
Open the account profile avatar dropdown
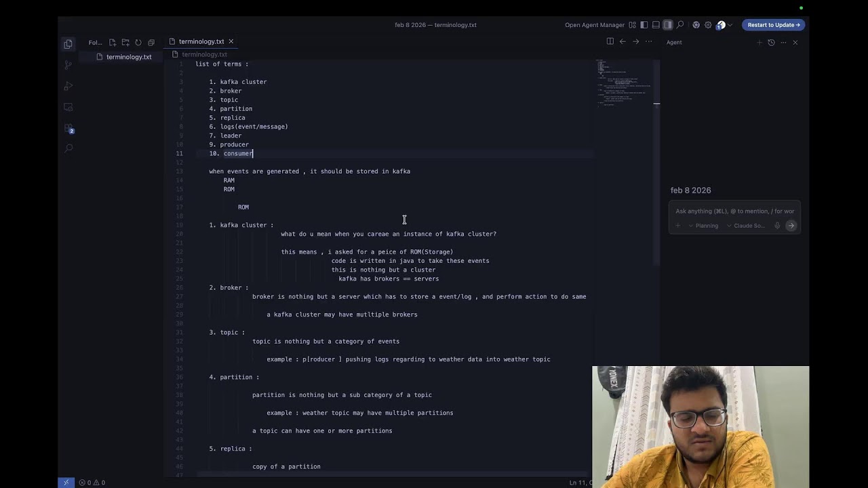click(724, 25)
